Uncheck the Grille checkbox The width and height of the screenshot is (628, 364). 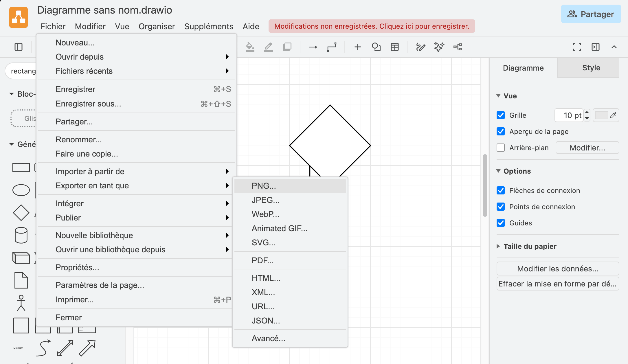coord(501,115)
